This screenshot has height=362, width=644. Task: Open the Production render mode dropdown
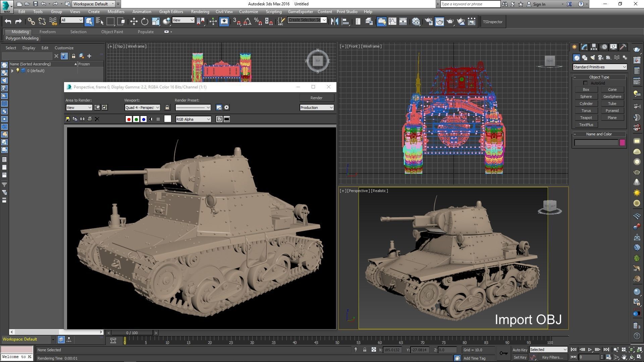pos(317,108)
